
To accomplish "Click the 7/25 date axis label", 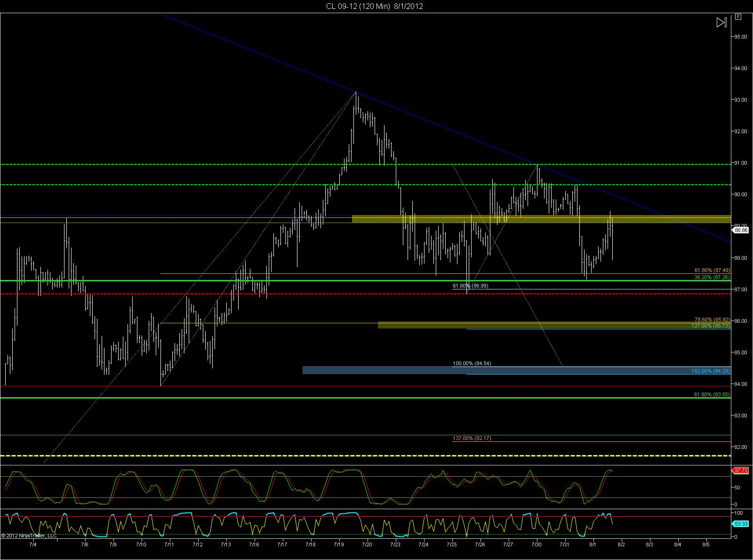I will (452, 544).
